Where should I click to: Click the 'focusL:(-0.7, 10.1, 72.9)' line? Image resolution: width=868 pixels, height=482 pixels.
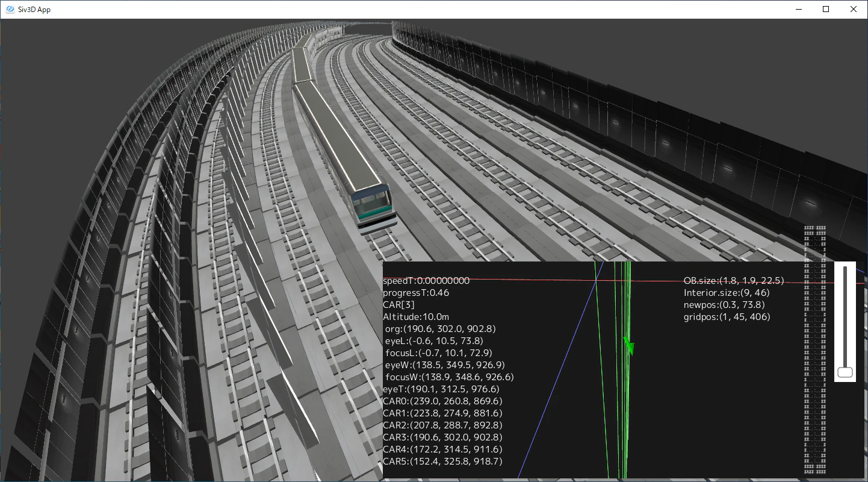pyautogui.click(x=439, y=353)
